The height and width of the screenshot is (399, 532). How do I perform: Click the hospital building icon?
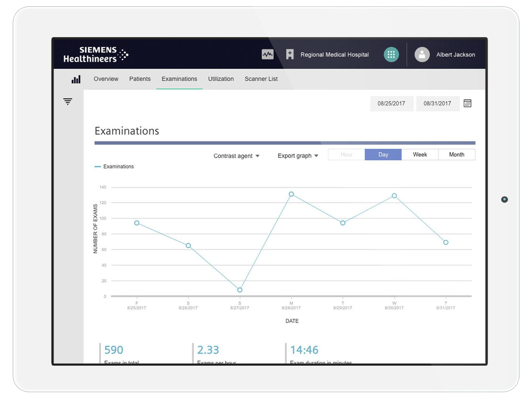[x=290, y=54]
